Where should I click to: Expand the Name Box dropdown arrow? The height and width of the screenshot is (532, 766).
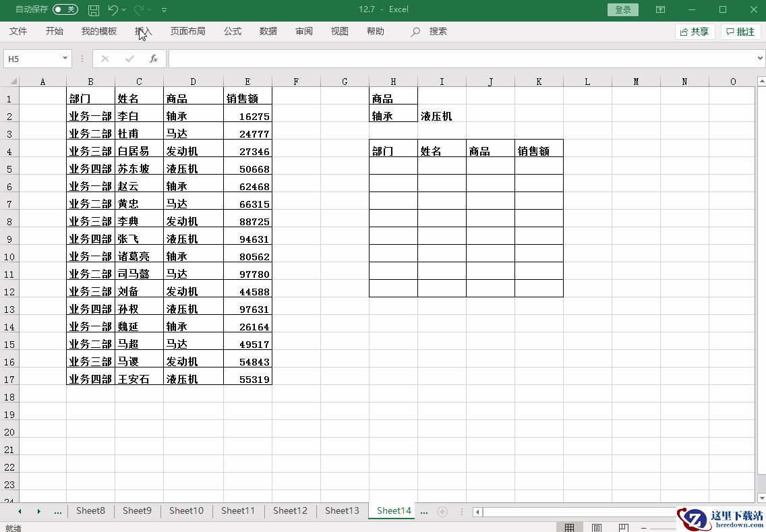65,59
